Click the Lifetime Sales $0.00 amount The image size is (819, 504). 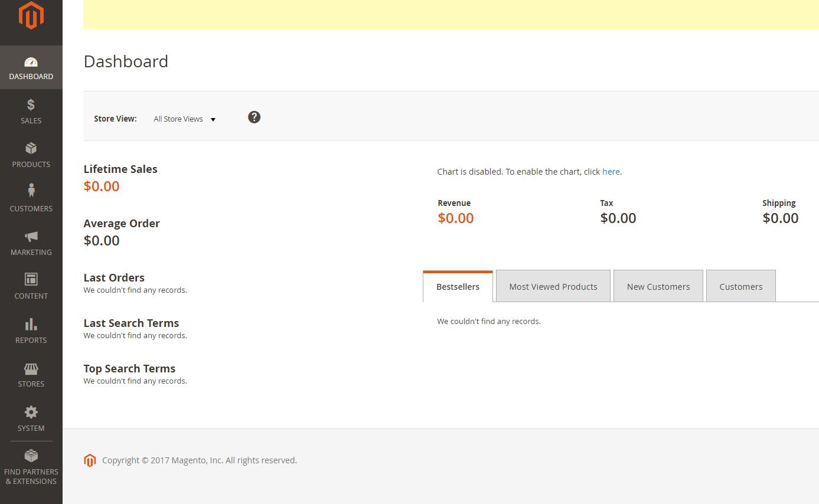pos(102,186)
